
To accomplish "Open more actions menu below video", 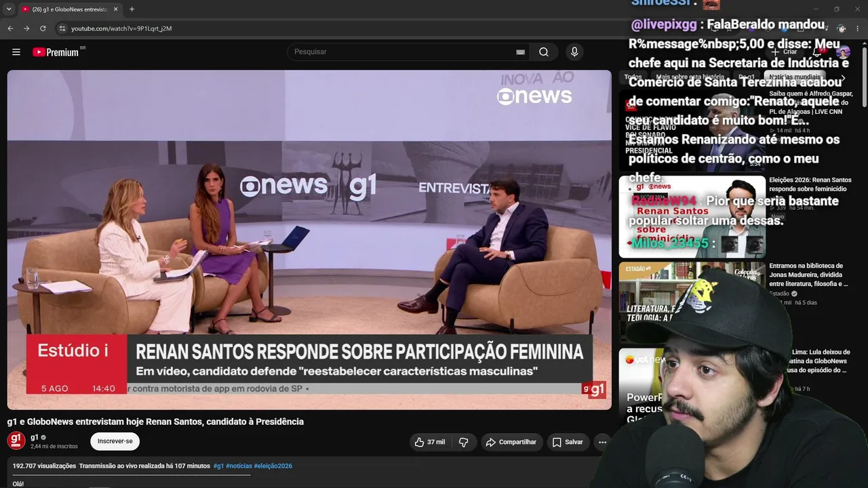I will [x=602, y=442].
